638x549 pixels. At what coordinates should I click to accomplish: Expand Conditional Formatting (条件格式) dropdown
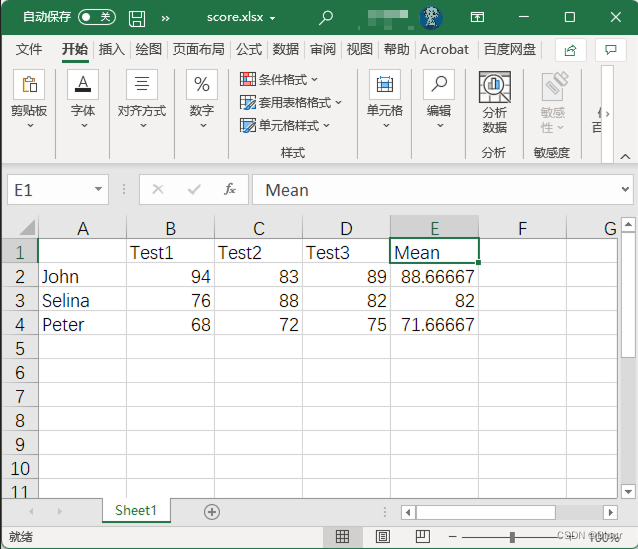[x=279, y=79]
